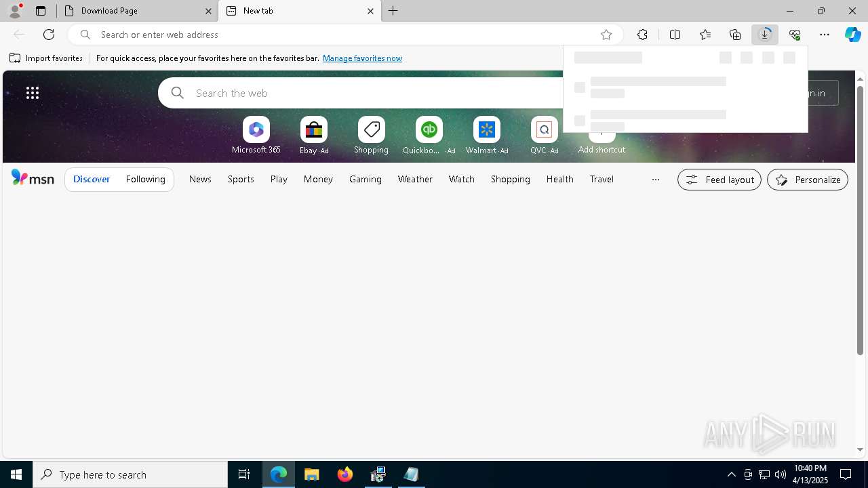868x488 pixels.
Task: Open File Explorer taskbar icon
Action: 312,474
